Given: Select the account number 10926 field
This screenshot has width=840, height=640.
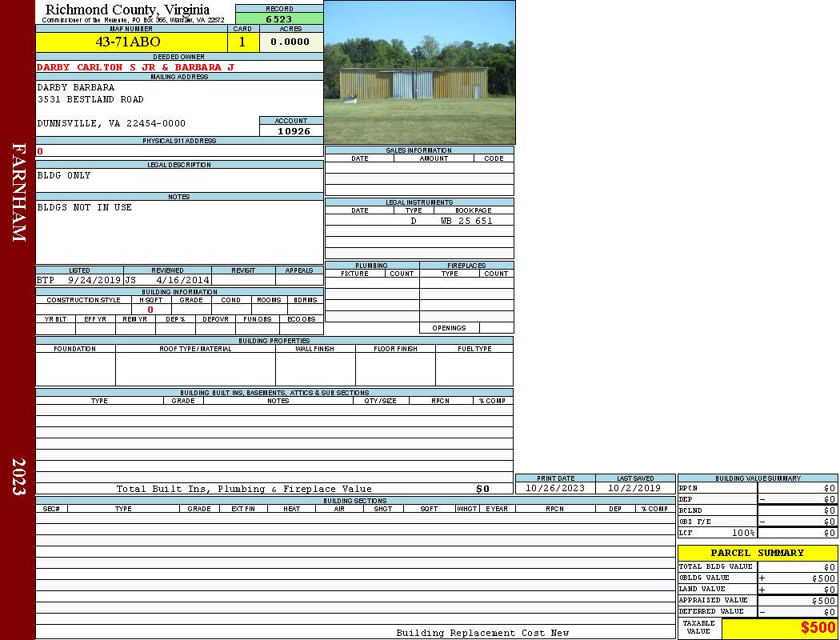Looking at the screenshot, I should (x=294, y=131).
